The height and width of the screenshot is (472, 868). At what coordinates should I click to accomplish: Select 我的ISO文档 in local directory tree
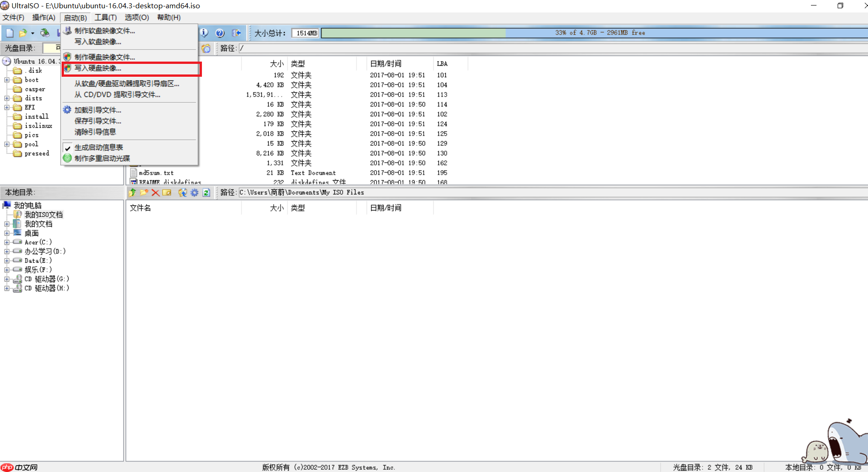pyautogui.click(x=44, y=215)
